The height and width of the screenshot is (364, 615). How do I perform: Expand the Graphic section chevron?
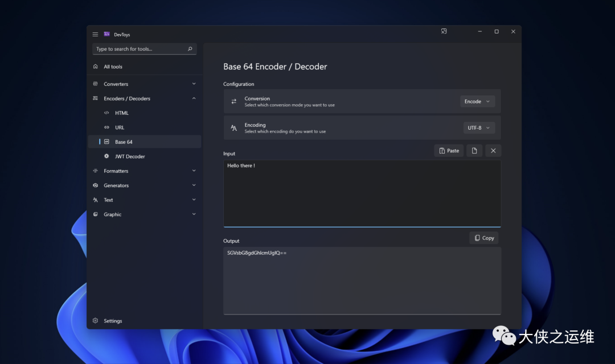pos(194,214)
